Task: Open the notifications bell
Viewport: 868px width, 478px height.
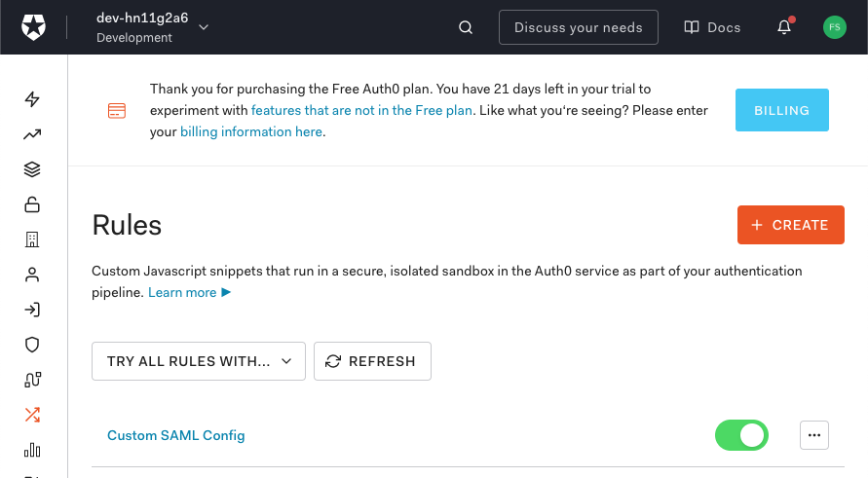Action: pos(784,27)
